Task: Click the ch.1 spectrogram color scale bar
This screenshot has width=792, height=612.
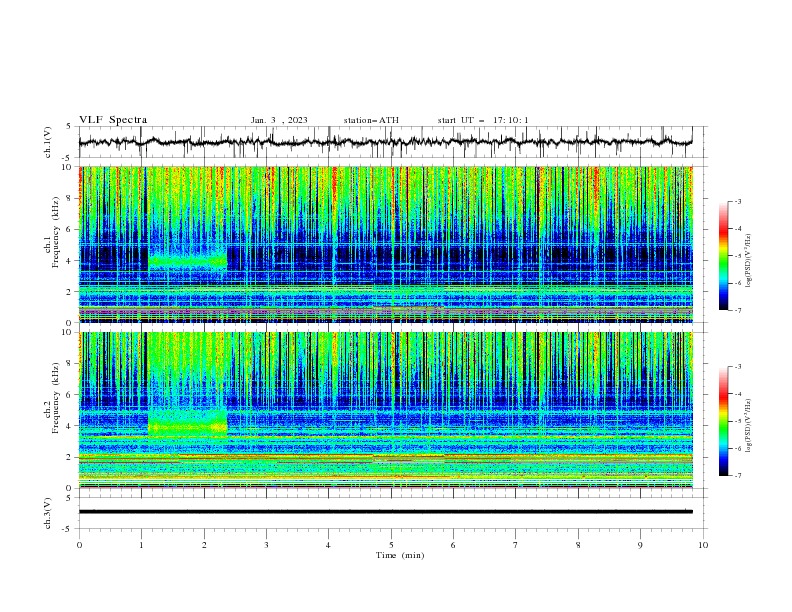Action: click(723, 256)
